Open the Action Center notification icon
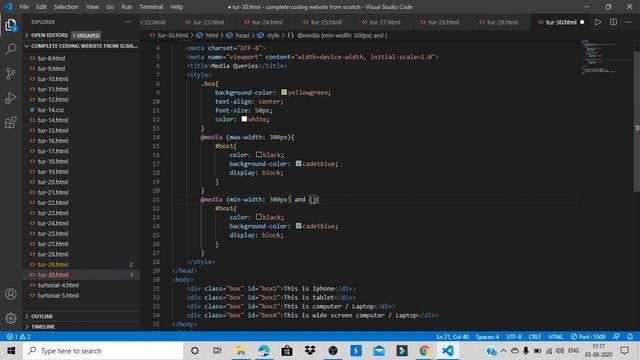This screenshot has height=360, width=640. (624, 351)
